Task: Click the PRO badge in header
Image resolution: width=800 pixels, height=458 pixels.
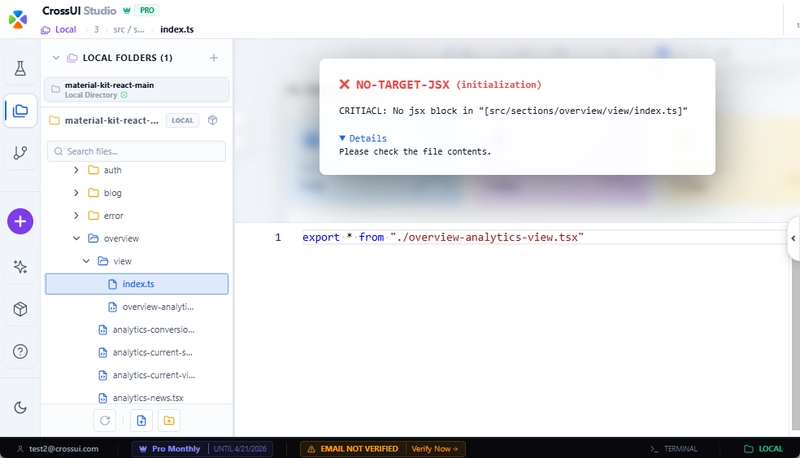Action: [x=147, y=10]
